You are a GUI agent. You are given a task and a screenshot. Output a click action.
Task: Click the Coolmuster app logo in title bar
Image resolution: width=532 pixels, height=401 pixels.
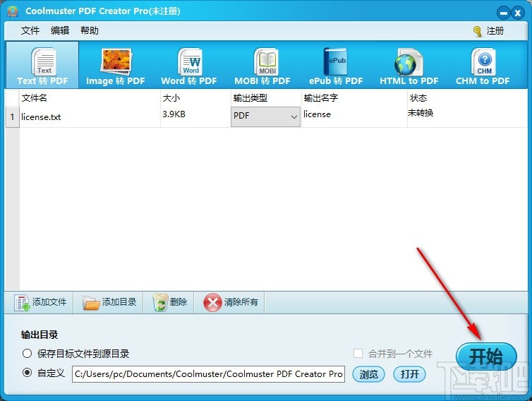point(13,11)
